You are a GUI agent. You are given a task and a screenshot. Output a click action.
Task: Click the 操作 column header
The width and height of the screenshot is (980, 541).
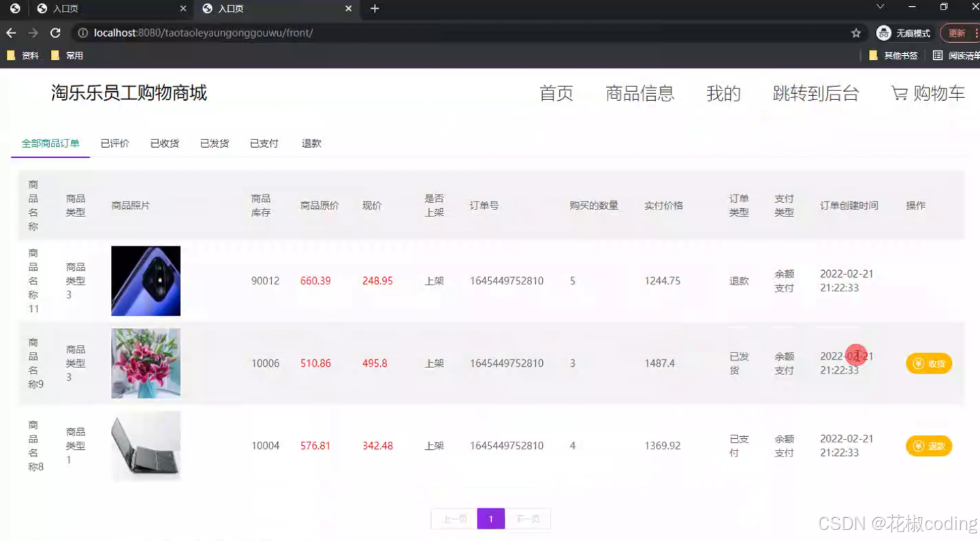[x=916, y=206]
